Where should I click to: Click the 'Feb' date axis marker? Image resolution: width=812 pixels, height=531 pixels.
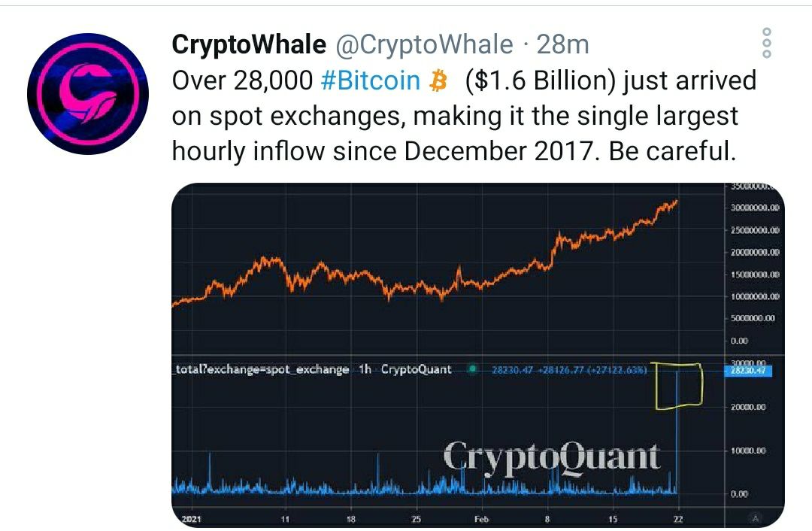pos(482,519)
